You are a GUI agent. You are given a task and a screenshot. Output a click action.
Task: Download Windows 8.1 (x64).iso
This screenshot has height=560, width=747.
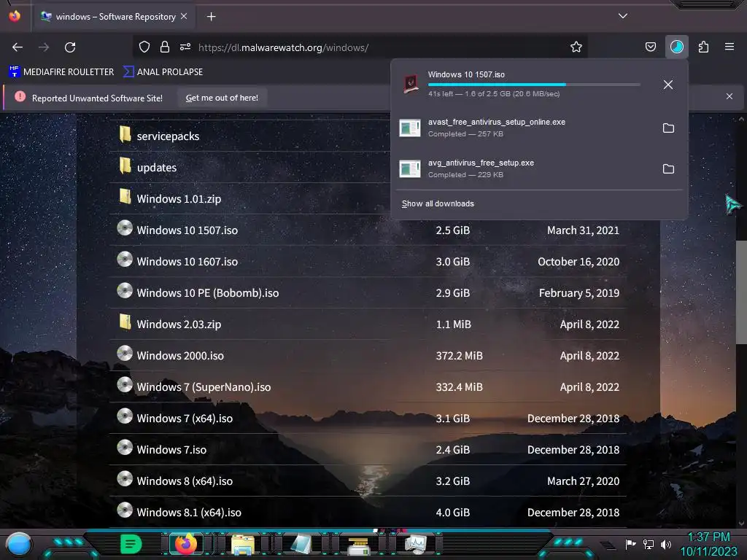pos(189,513)
